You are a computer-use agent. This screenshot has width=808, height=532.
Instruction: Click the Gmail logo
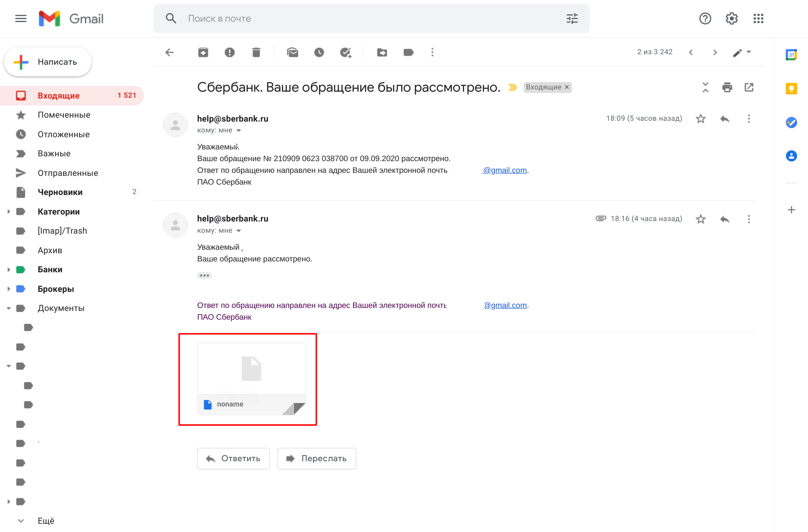[71, 18]
